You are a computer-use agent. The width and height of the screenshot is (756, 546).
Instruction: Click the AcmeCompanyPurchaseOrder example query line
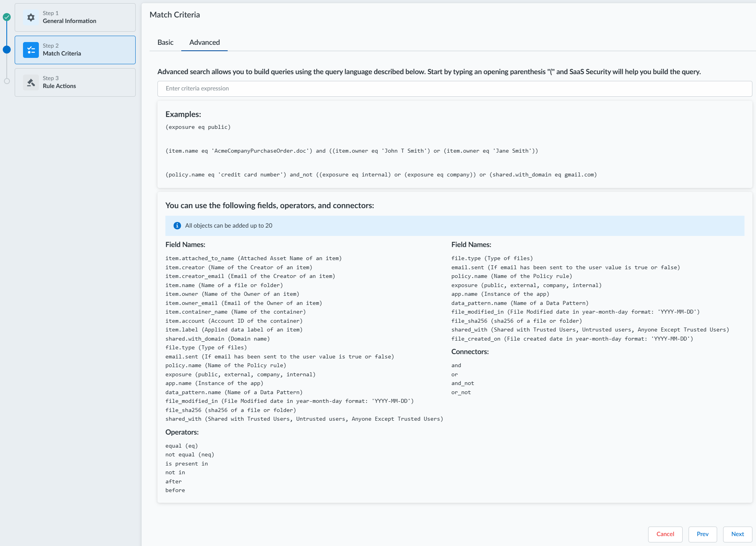pos(351,151)
